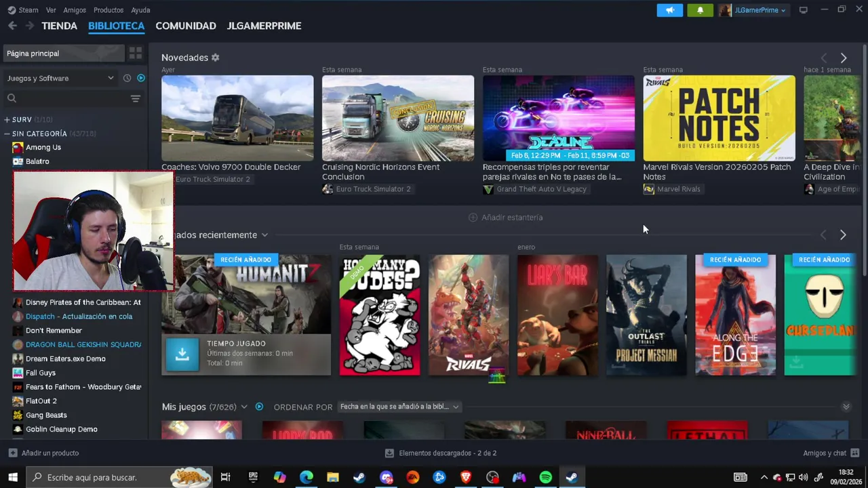Open Outlast Trials Project Messiah cover
The image size is (868, 488).
point(646,315)
